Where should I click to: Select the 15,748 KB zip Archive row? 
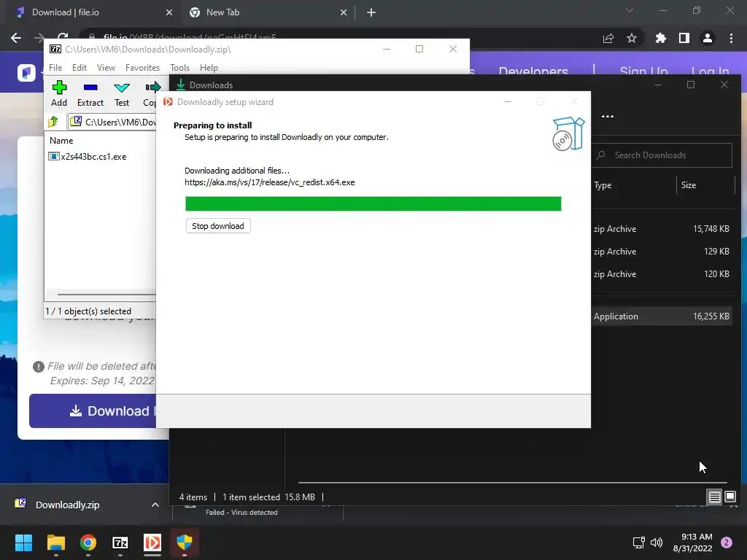(x=664, y=228)
